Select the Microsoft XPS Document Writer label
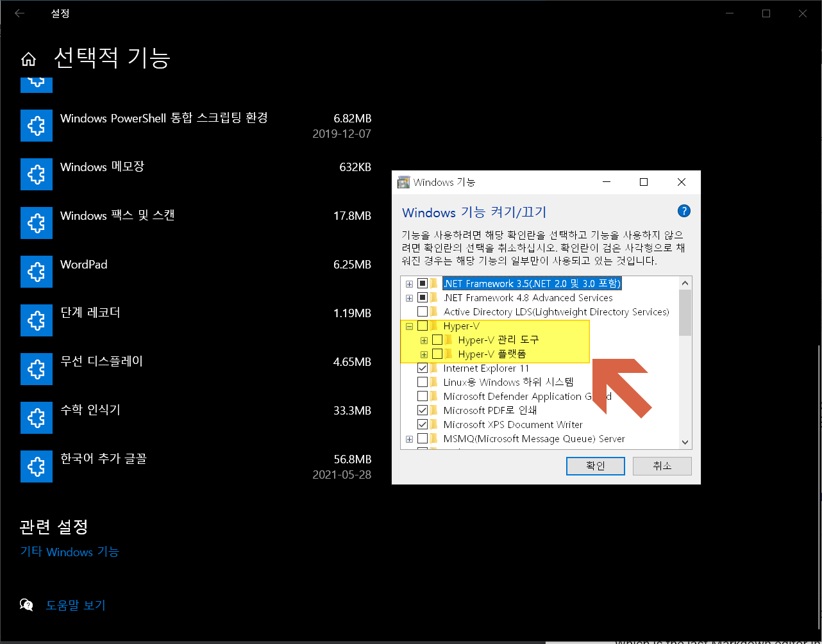 tap(513, 424)
